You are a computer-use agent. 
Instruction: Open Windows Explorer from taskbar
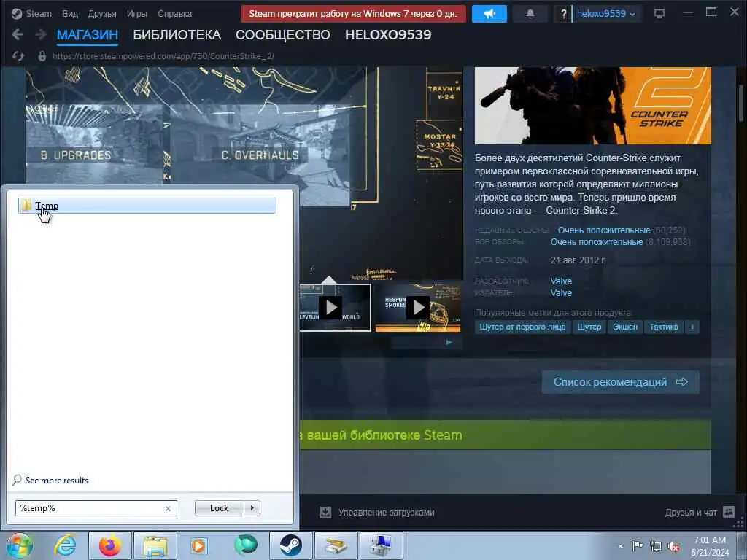click(x=155, y=545)
